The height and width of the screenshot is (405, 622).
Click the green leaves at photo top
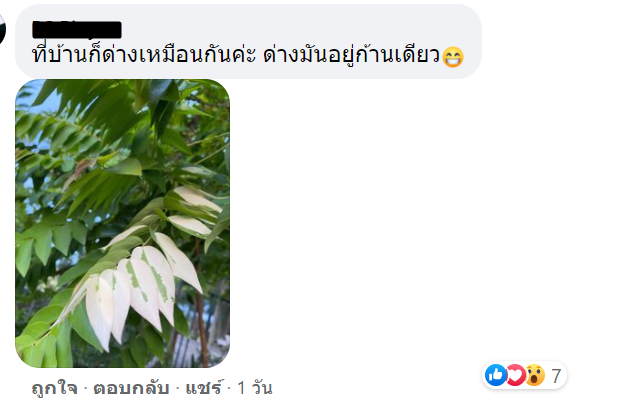[x=119, y=107]
